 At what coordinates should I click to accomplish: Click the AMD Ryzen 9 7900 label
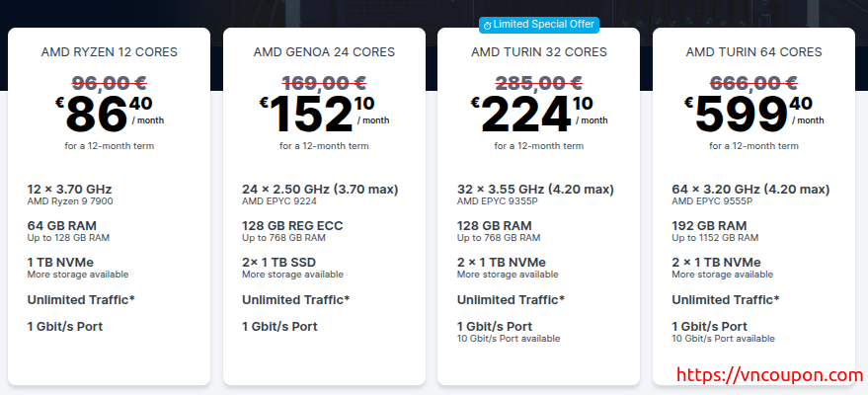[x=69, y=200]
